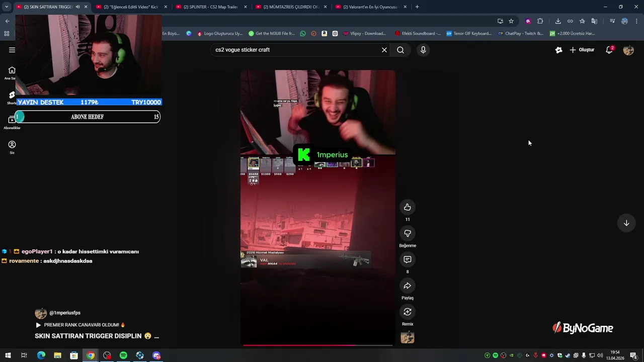The width and height of the screenshot is (644, 362).
Task: Click the Oluştur create button
Action: pyautogui.click(x=582, y=50)
